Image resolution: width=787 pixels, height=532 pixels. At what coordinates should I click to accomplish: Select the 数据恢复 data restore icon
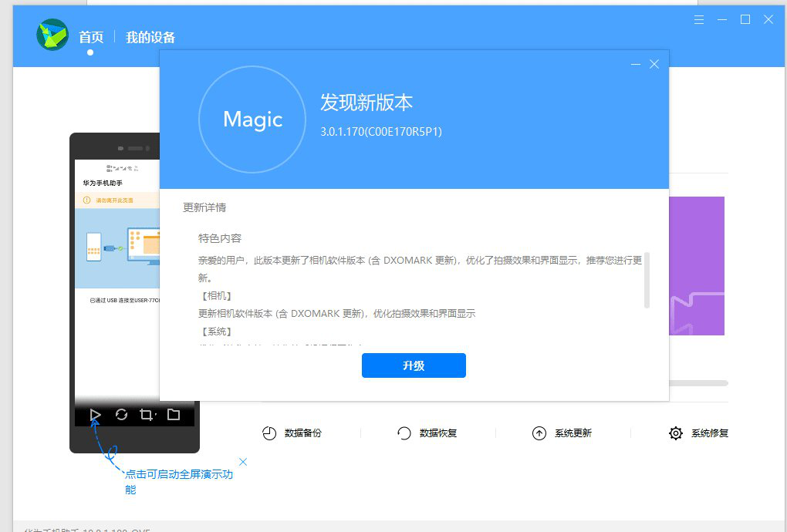pyautogui.click(x=404, y=433)
